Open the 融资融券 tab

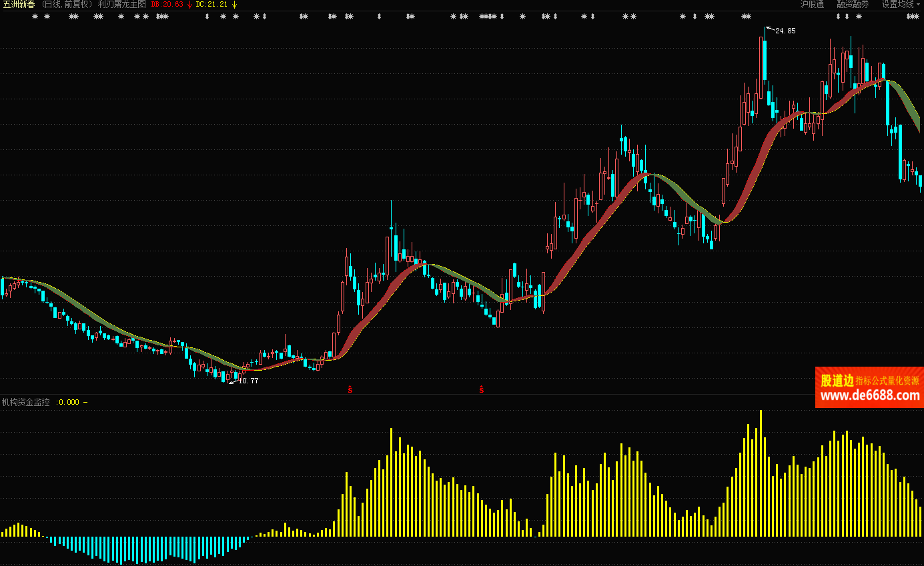(853, 4)
